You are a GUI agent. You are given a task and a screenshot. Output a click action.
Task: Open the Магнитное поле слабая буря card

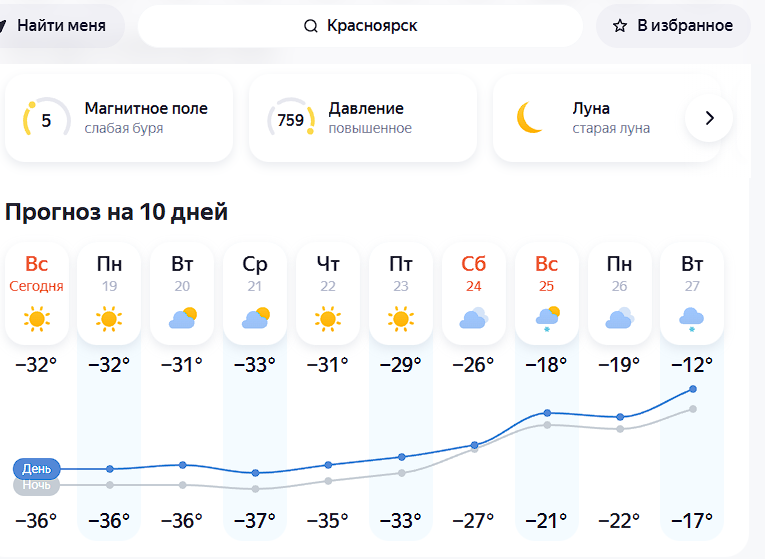pos(118,118)
